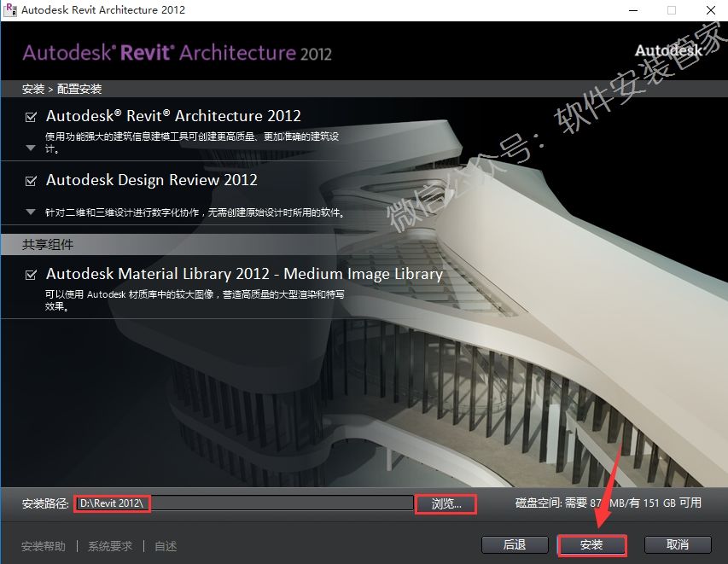Viewport: 728px width, 564px height.
Task: Open the 安装帮助 help link
Action: click(44, 546)
